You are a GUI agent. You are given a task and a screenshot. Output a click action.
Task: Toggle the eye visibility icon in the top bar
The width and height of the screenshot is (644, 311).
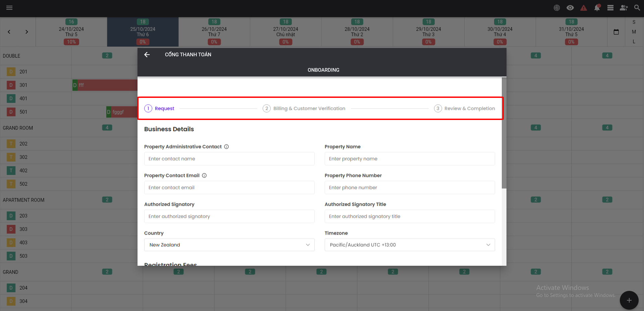click(x=570, y=8)
